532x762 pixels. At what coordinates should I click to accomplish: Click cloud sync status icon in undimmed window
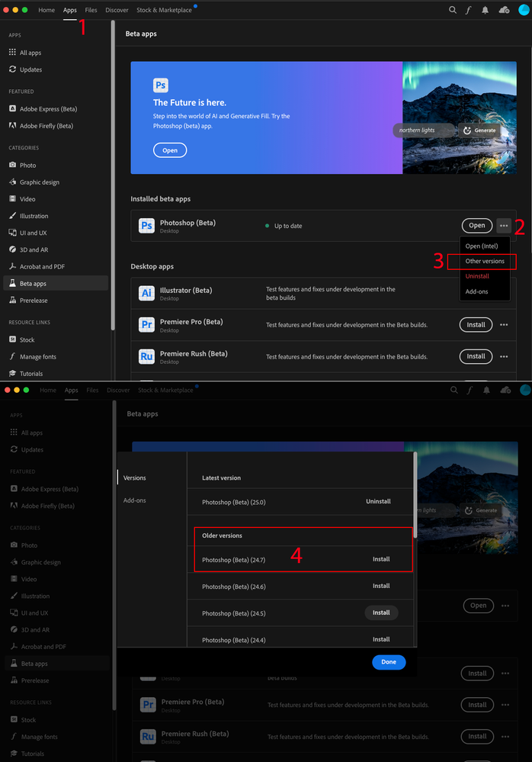[x=504, y=10]
